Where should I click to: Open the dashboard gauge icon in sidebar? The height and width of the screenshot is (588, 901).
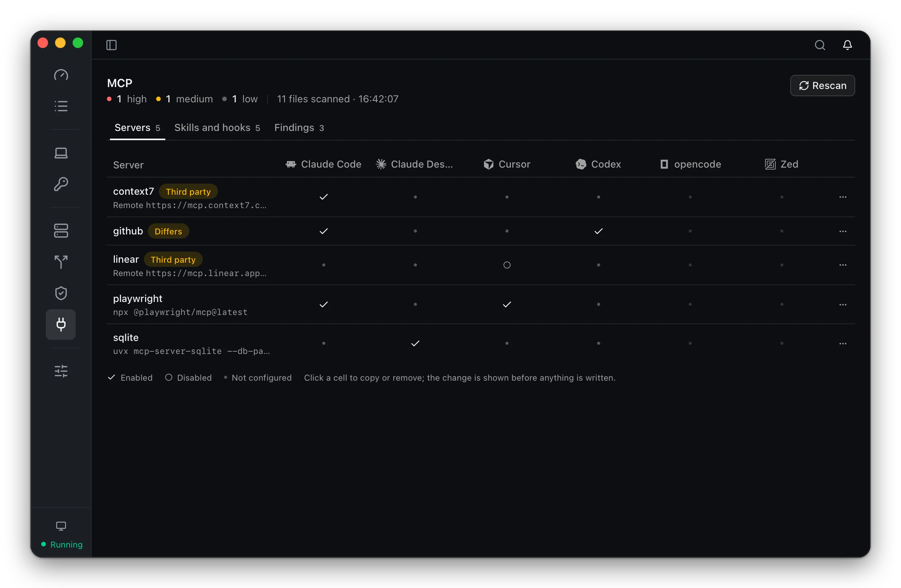tap(61, 75)
